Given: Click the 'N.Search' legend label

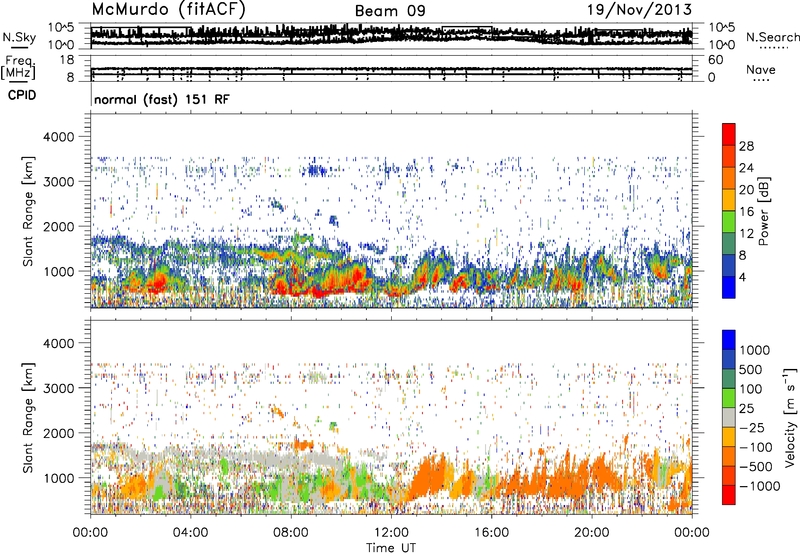Looking at the screenshot, I should (772, 37).
